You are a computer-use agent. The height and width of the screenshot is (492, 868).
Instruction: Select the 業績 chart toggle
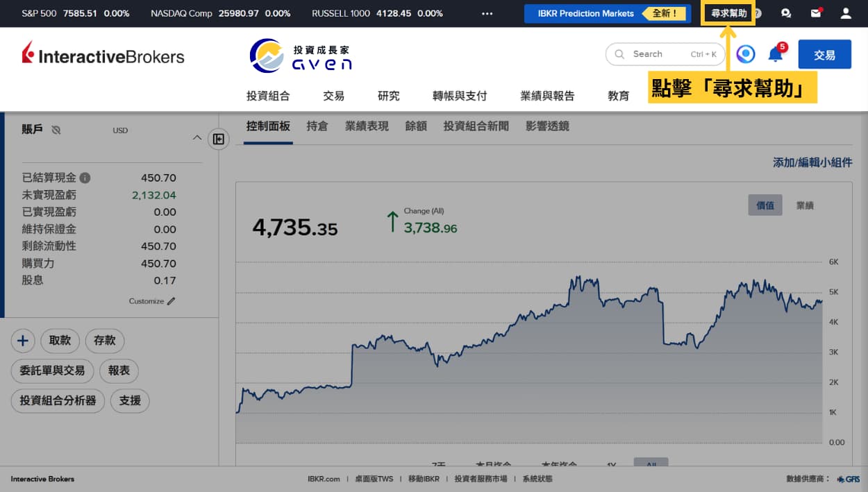click(x=805, y=205)
